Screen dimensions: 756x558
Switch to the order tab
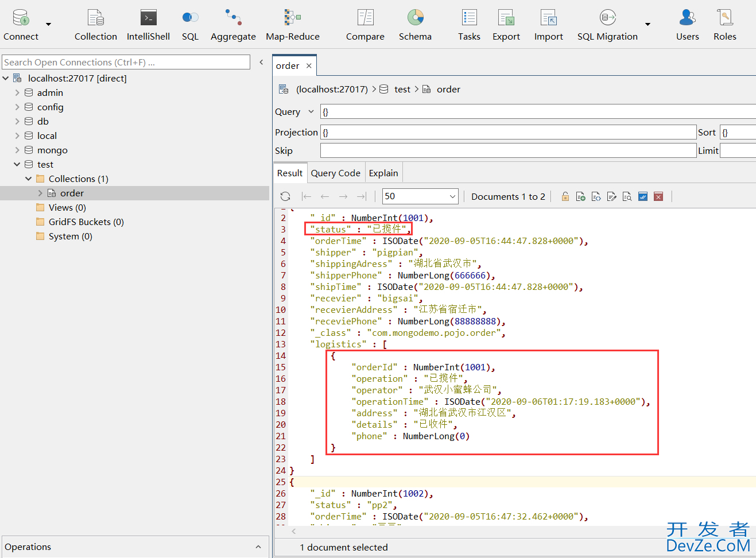(x=288, y=66)
